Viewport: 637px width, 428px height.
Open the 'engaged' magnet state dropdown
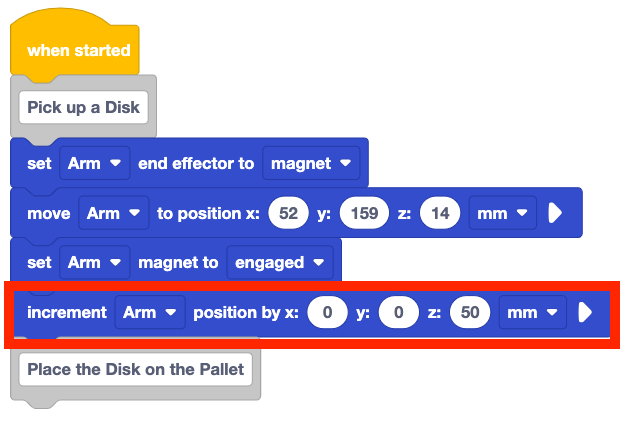tap(279, 262)
